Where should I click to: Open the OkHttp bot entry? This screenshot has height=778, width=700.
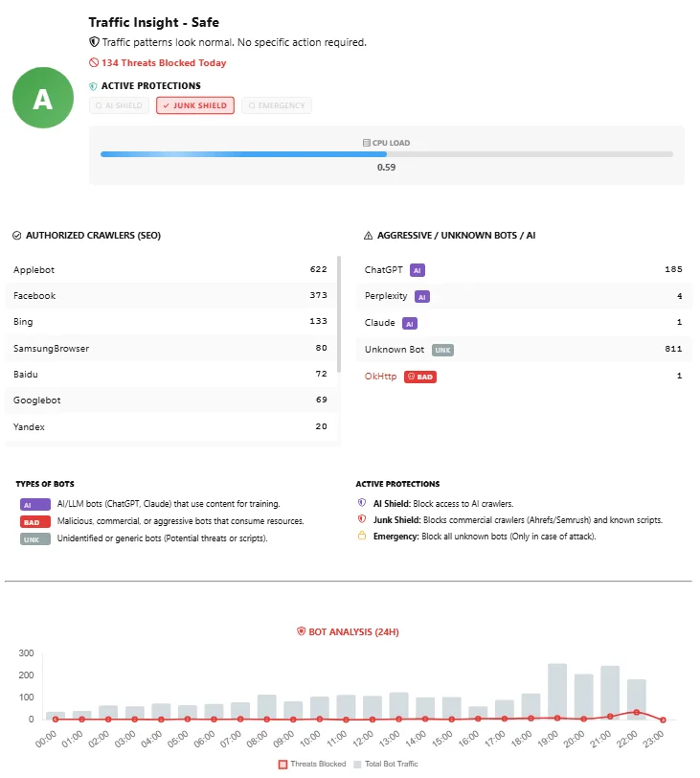coord(380,377)
